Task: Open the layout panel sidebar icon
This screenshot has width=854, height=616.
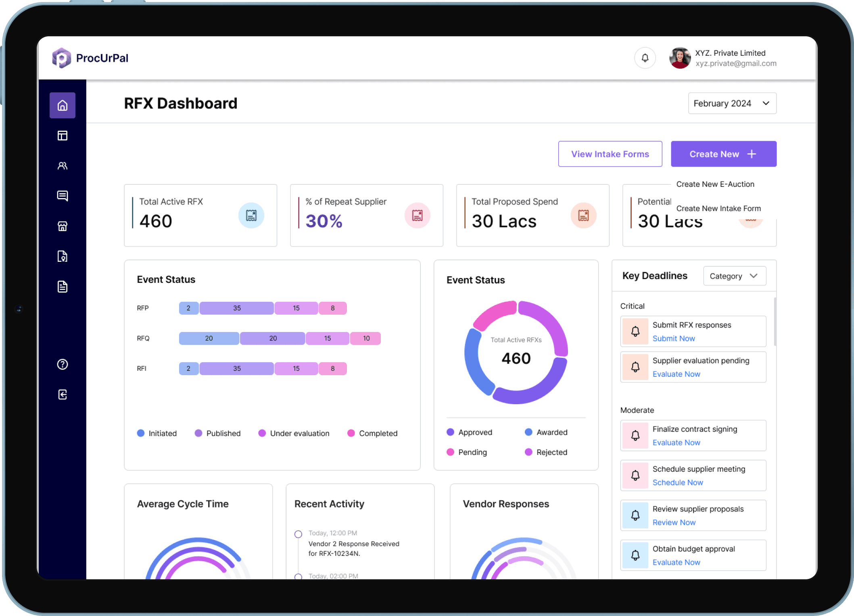Action: (x=62, y=136)
